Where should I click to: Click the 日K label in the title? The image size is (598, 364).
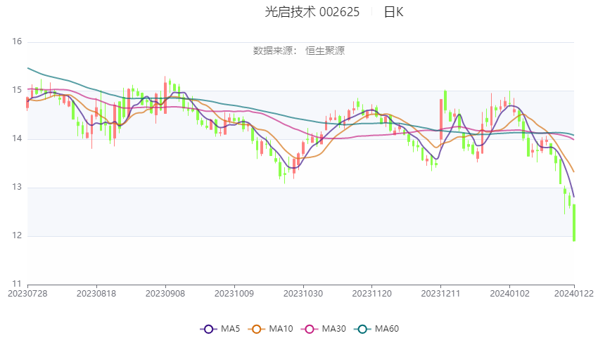pos(393,12)
